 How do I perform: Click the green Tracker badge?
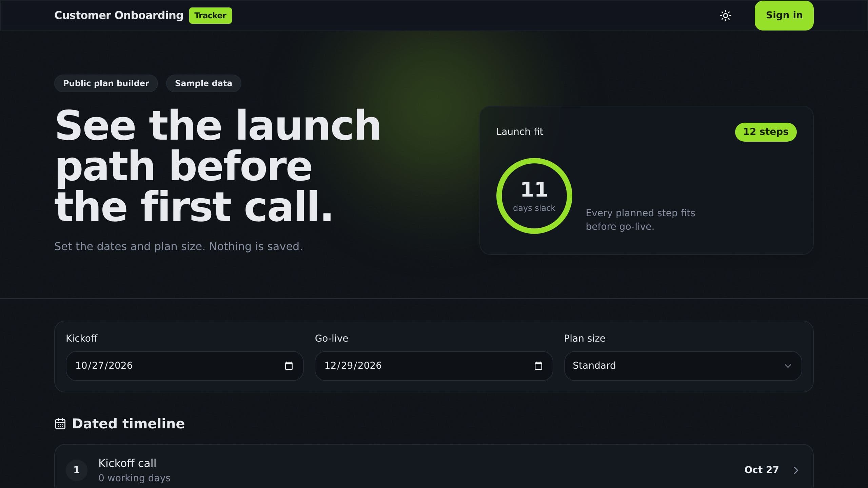(210, 16)
